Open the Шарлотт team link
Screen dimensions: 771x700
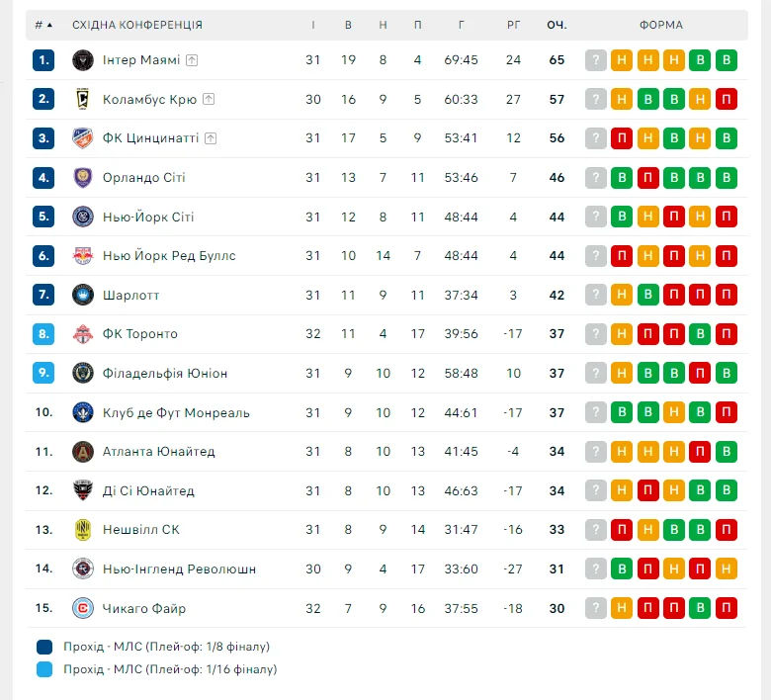(x=130, y=295)
